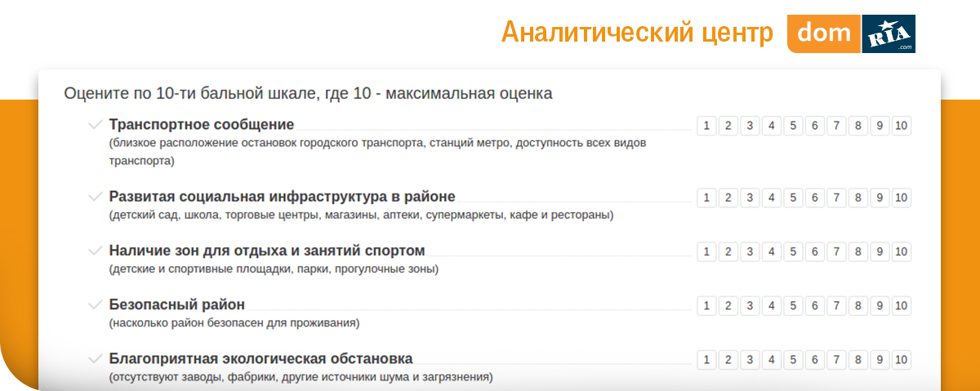Click the Оцените по 10-ти бальной шкале instruction

click(309, 93)
